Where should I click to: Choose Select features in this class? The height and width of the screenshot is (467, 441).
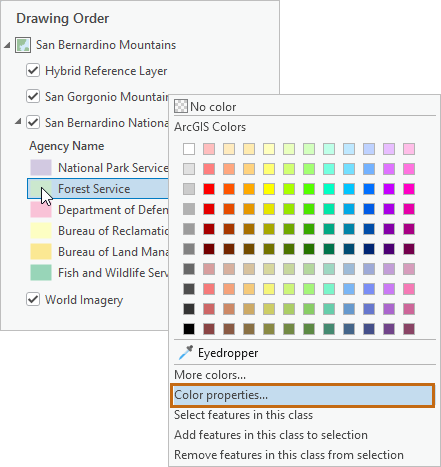(243, 415)
